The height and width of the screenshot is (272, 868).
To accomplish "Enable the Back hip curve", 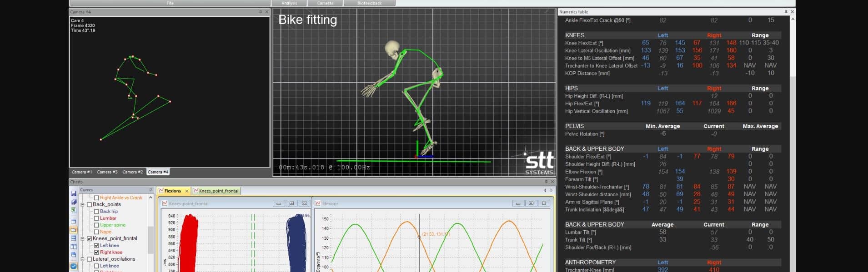I will click(96, 211).
